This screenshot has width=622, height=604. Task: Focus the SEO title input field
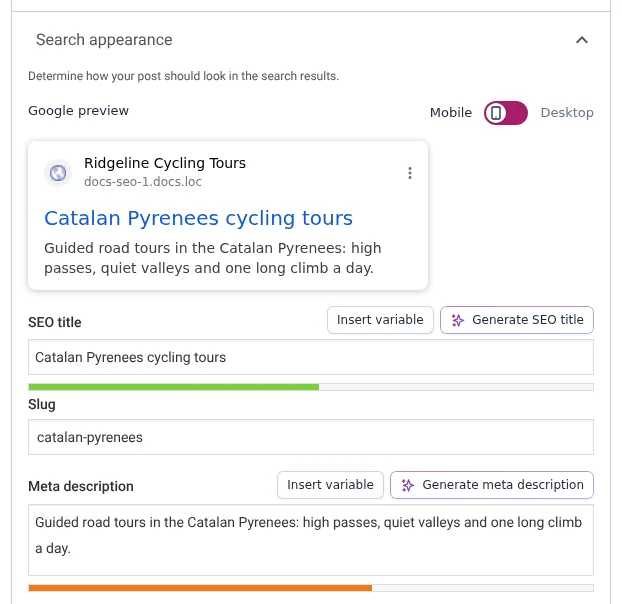(311, 357)
